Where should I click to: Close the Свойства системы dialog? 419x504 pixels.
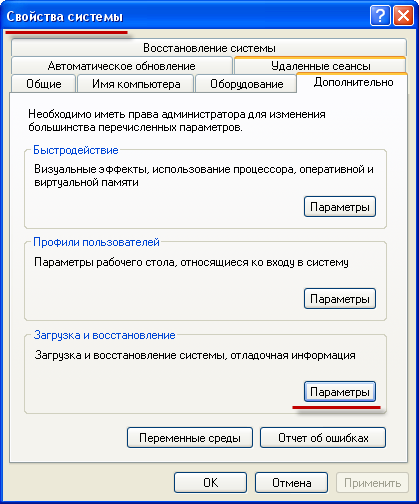tap(403, 16)
